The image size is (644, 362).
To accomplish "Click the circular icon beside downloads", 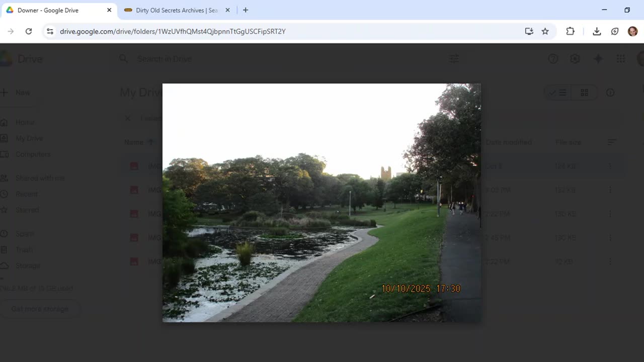I will [x=615, y=31].
